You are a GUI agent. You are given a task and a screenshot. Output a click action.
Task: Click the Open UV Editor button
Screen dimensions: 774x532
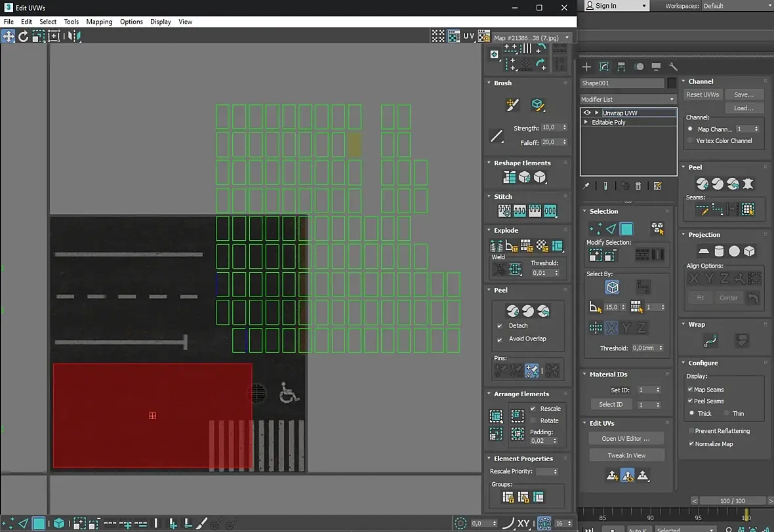click(x=626, y=438)
